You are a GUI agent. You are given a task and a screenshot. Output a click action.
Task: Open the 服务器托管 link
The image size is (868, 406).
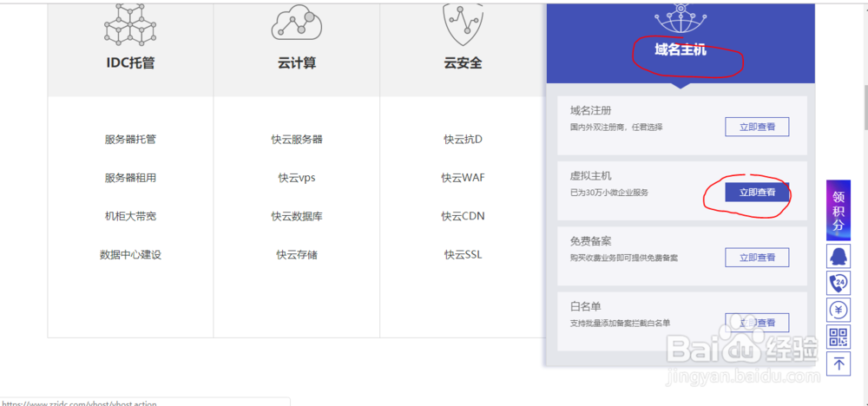coord(130,140)
